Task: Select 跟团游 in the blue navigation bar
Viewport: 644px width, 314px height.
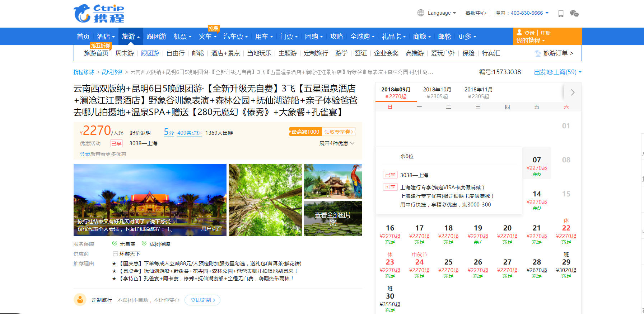Action: [157, 36]
